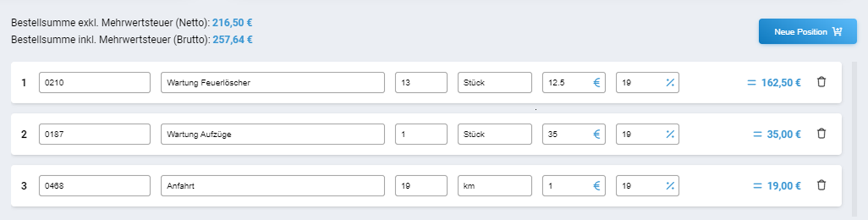The height and width of the screenshot is (220, 868).
Task: Remove the Anfahrt row with trash icon
Action: (x=821, y=185)
